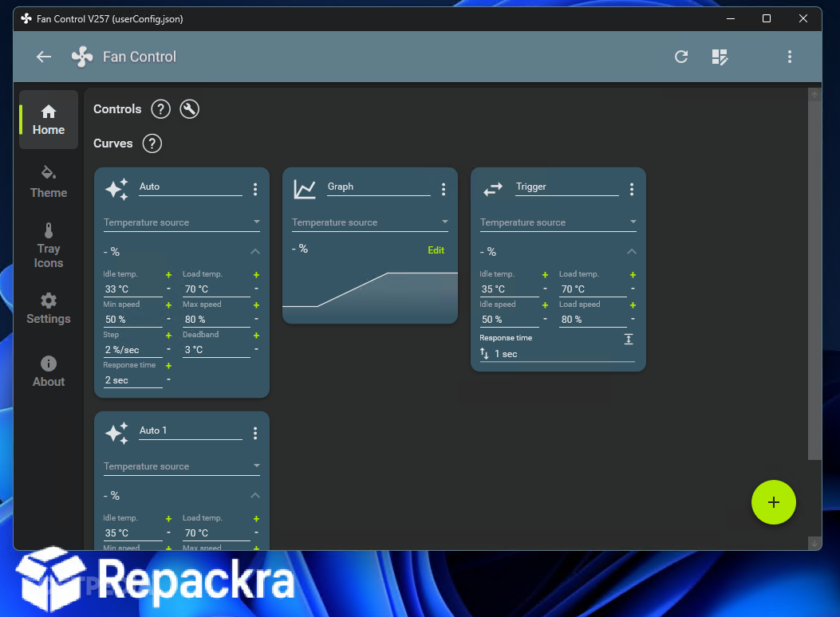Click the back arrow in the header
This screenshot has width=840, height=617.
pos(44,57)
